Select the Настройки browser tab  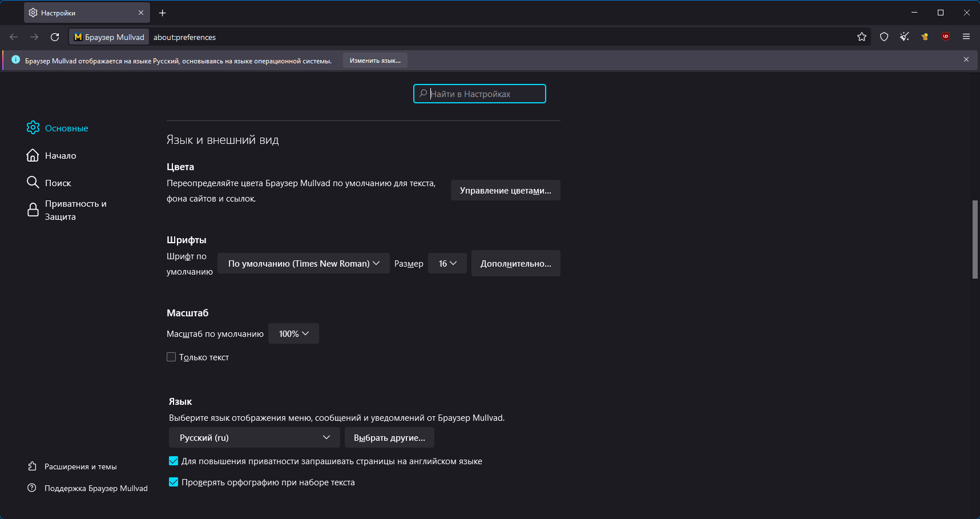[x=87, y=13]
